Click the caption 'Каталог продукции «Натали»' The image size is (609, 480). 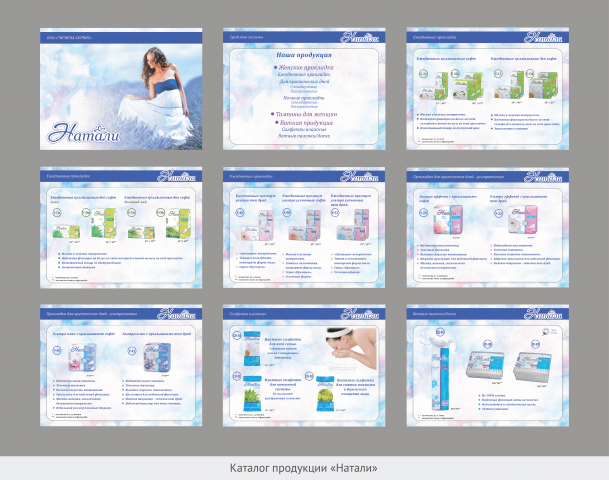304,468
